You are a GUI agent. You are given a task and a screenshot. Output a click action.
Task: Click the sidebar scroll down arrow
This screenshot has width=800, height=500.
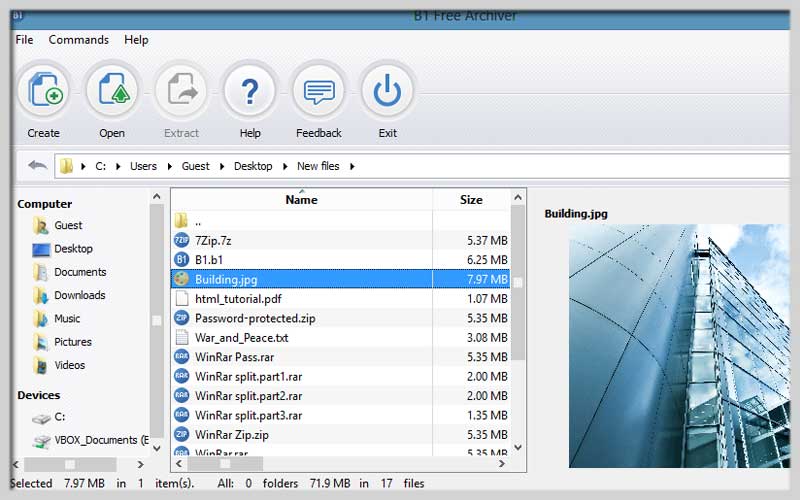(157, 448)
